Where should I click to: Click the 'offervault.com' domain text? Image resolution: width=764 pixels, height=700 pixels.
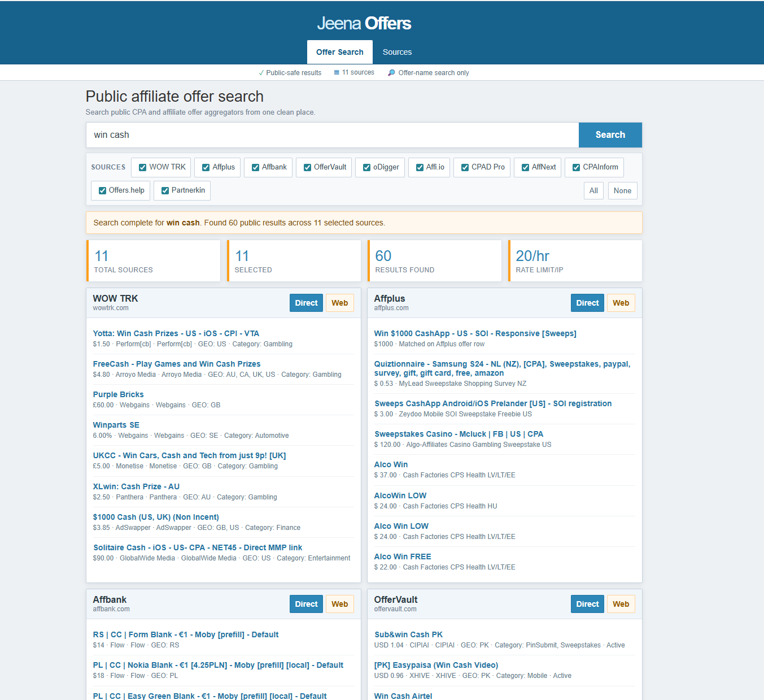point(395,609)
